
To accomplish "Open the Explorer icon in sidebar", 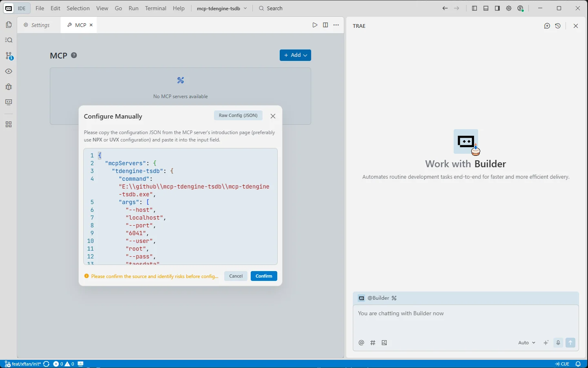I will pyautogui.click(x=9, y=25).
